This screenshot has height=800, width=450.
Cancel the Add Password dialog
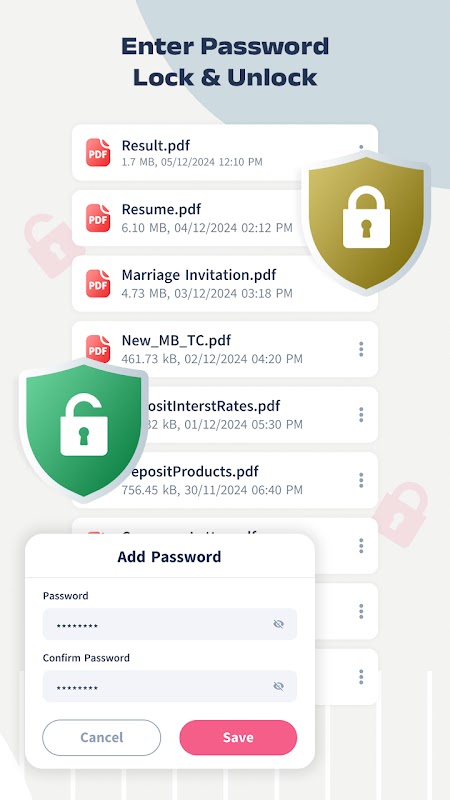(102, 737)
